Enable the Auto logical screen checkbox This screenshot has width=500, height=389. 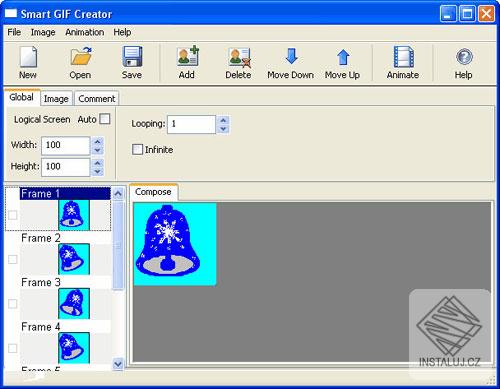105,119
